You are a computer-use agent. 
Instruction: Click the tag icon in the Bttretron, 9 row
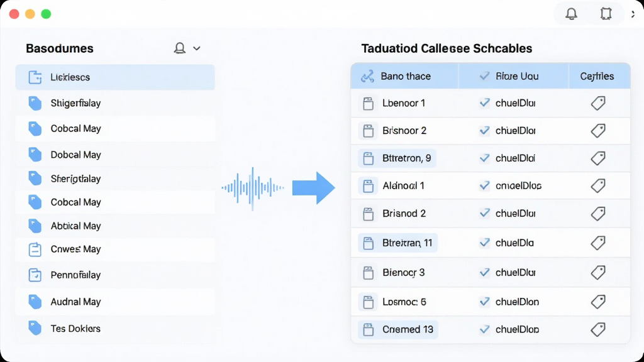(x=598, y=158)
